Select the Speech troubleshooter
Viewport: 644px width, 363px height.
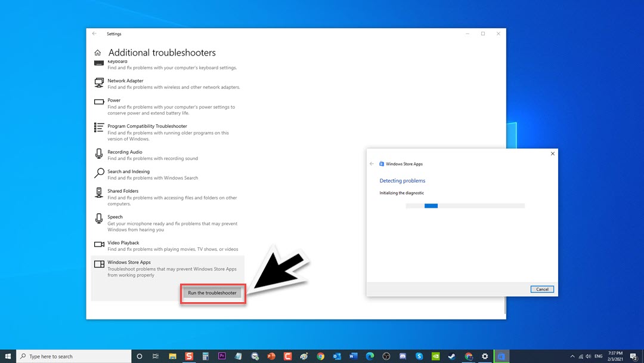point(168,223)
